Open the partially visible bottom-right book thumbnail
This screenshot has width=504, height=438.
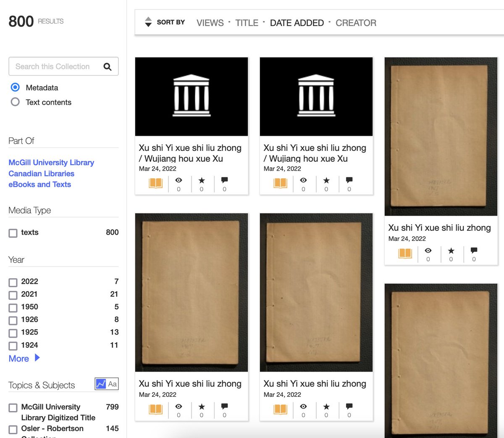coord(441,361)
